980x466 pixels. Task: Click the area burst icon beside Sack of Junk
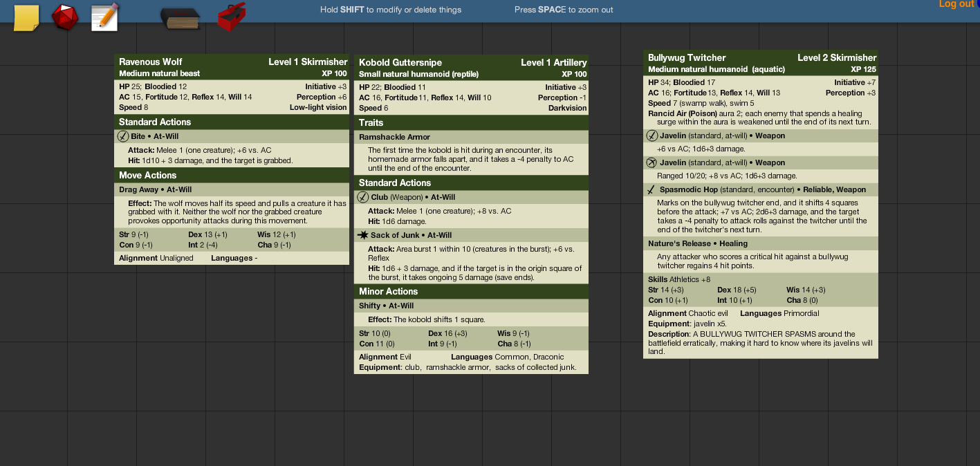(363, 235)
